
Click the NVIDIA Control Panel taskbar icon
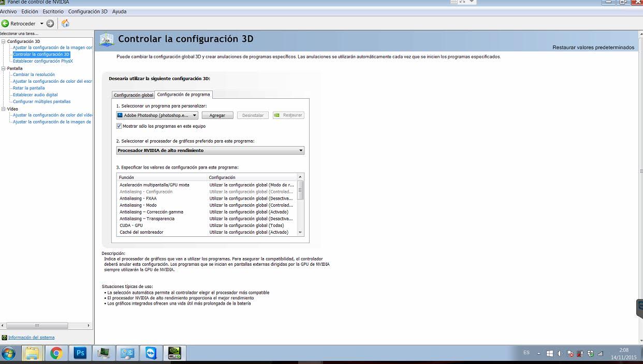pyautogui.click(x=175, y=353)
